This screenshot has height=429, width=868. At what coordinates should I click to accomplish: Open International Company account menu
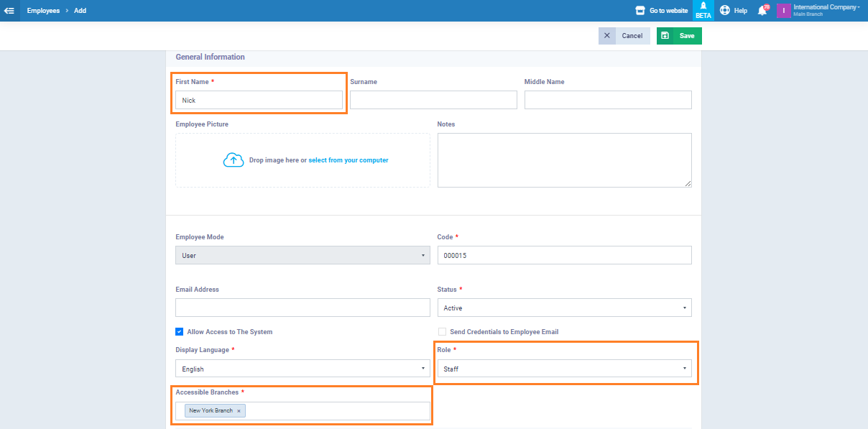point(826,8)
